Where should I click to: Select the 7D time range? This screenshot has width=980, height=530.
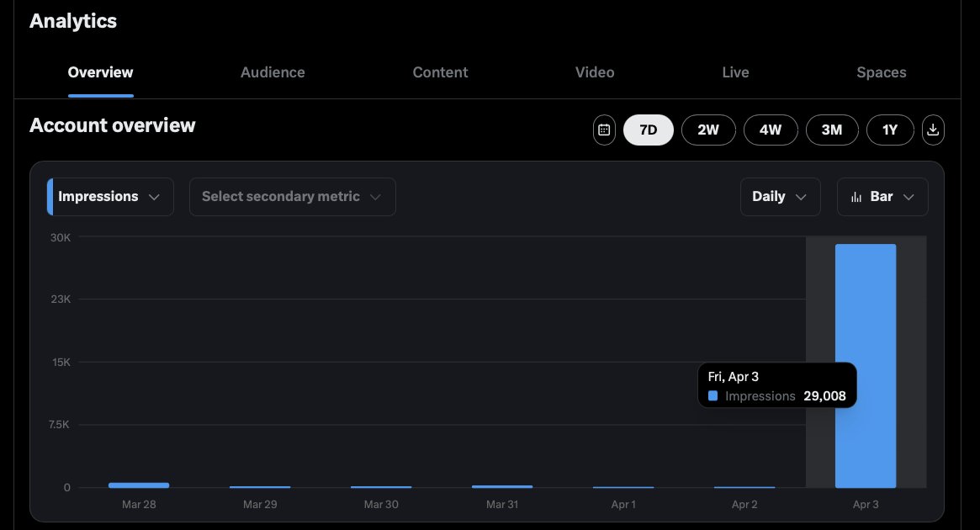(648, 130)
